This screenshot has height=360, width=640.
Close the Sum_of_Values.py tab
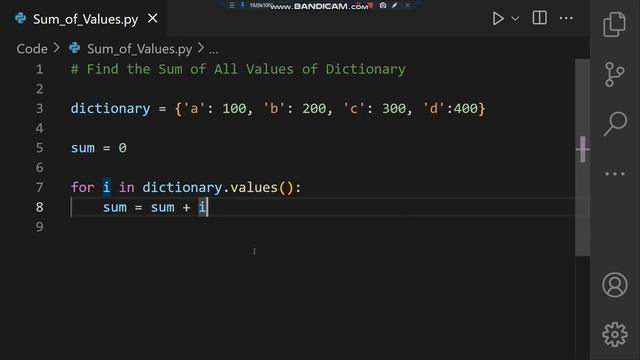pyautogui.click(x=153, y=18)
